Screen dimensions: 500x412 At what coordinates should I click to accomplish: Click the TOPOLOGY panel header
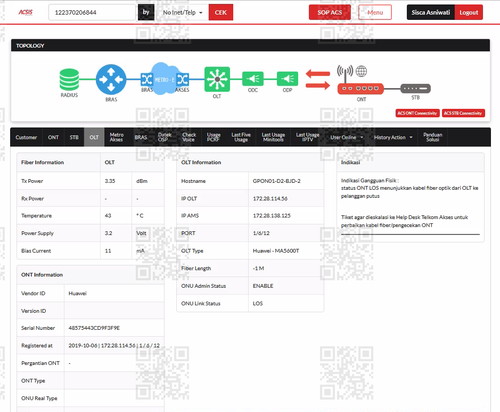point(250,46)
